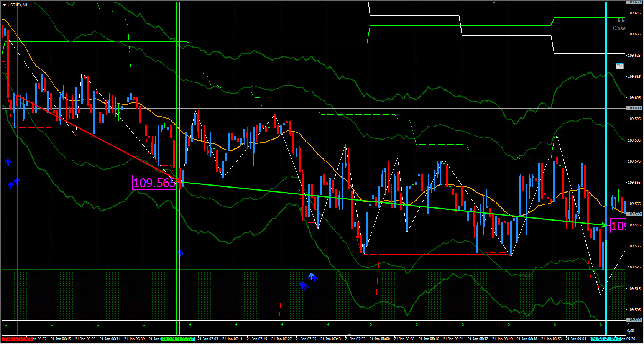Open the USDJPY,M1 chart dropdown arrow
The height and width of the screenshot is (344, 644).
[x=4, y=5]
